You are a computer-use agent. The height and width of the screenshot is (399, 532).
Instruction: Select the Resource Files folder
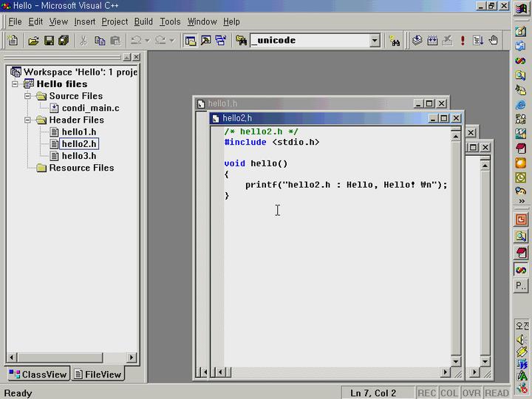[81, 168]
